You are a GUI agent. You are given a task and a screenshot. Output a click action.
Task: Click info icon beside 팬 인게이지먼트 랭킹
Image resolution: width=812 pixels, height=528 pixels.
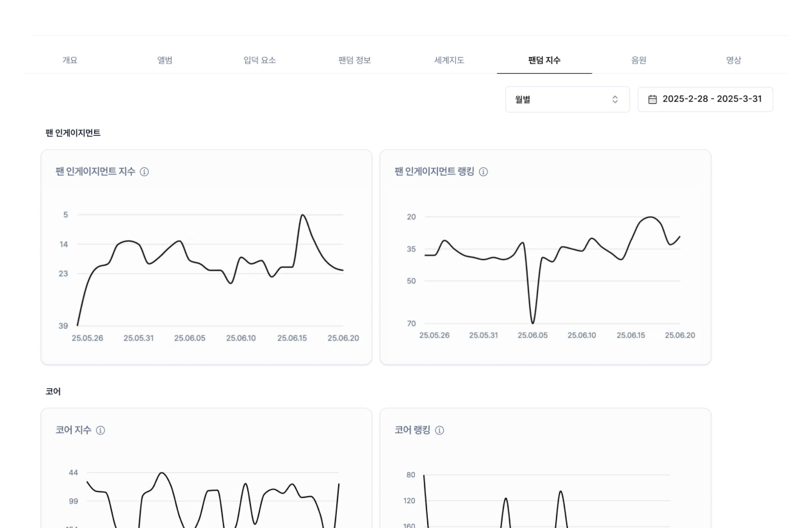click(x=483, y=172)
